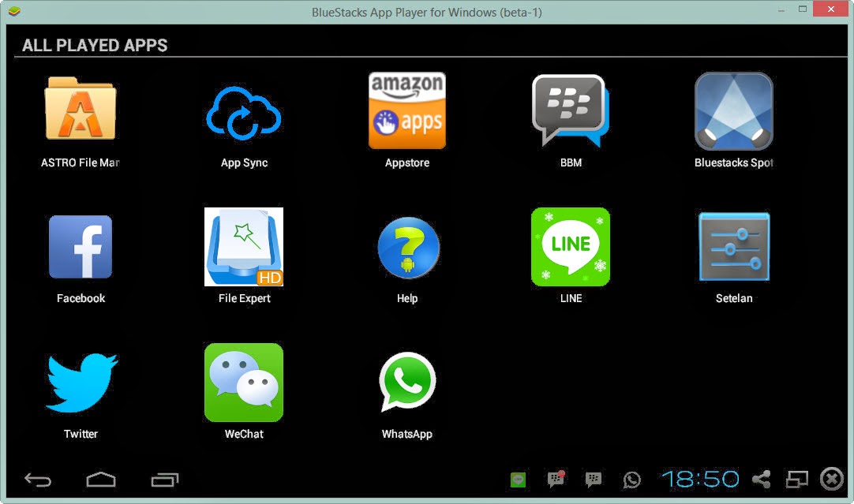Viewport: 854px width, 504px height.
Task: Open the green LINE notification icon
Action: tap(518, 480)
